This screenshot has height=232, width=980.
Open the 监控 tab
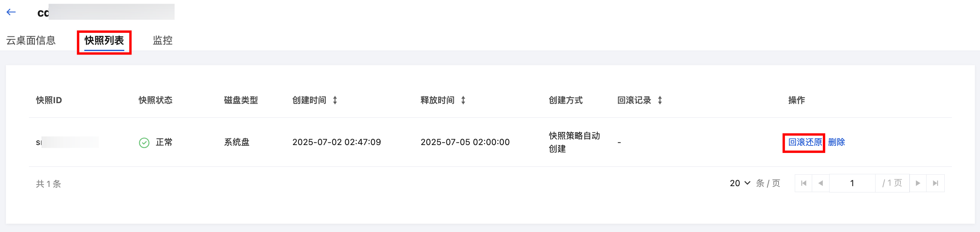point(163,40)
